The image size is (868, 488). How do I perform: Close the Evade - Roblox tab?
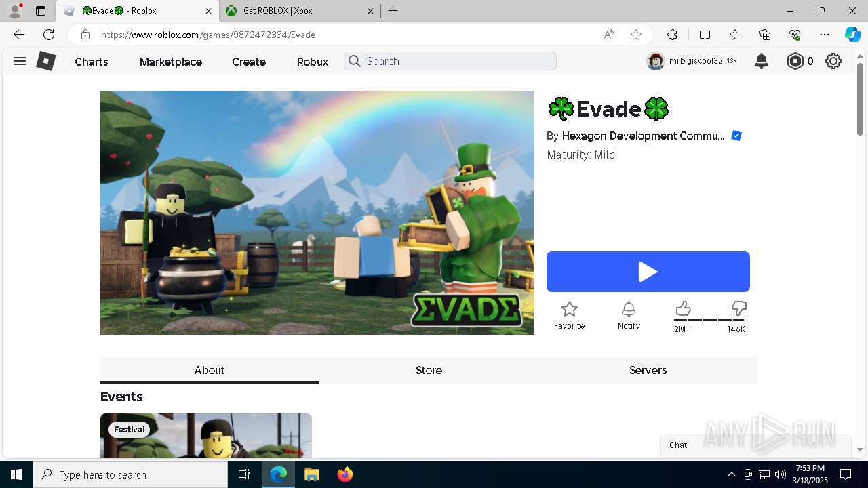coord(209,11)
